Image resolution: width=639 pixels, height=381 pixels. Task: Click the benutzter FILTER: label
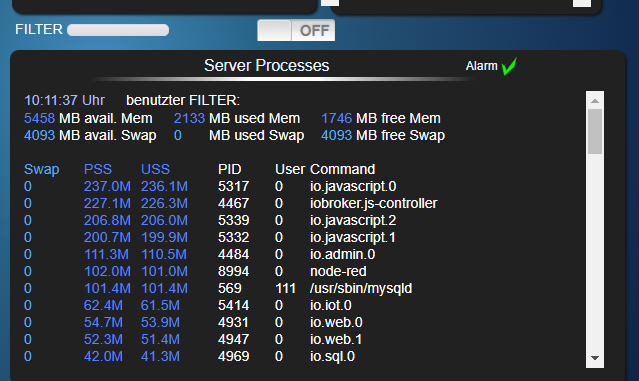click(183, 100)
